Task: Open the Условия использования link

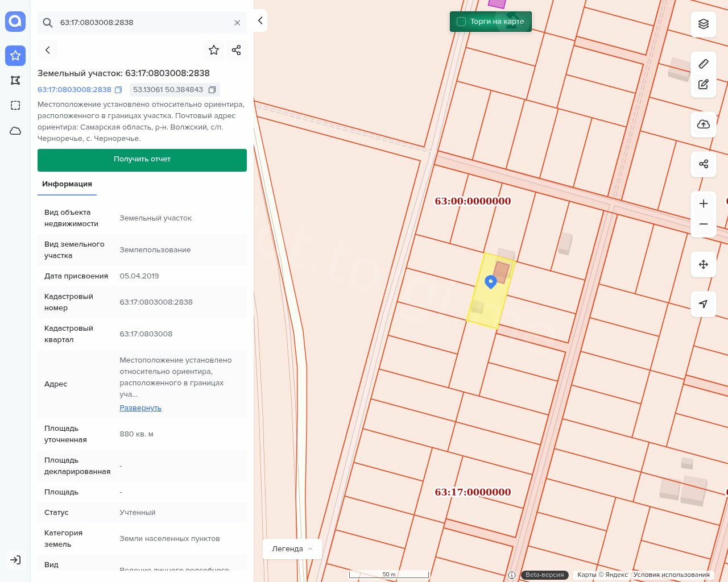Action: (x=671, y=575)
